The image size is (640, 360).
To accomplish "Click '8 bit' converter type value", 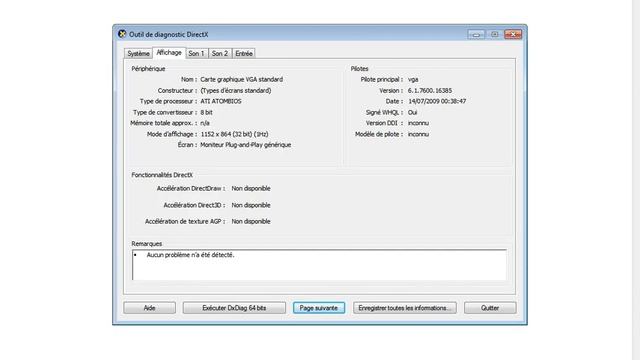I will pos(206,112).
